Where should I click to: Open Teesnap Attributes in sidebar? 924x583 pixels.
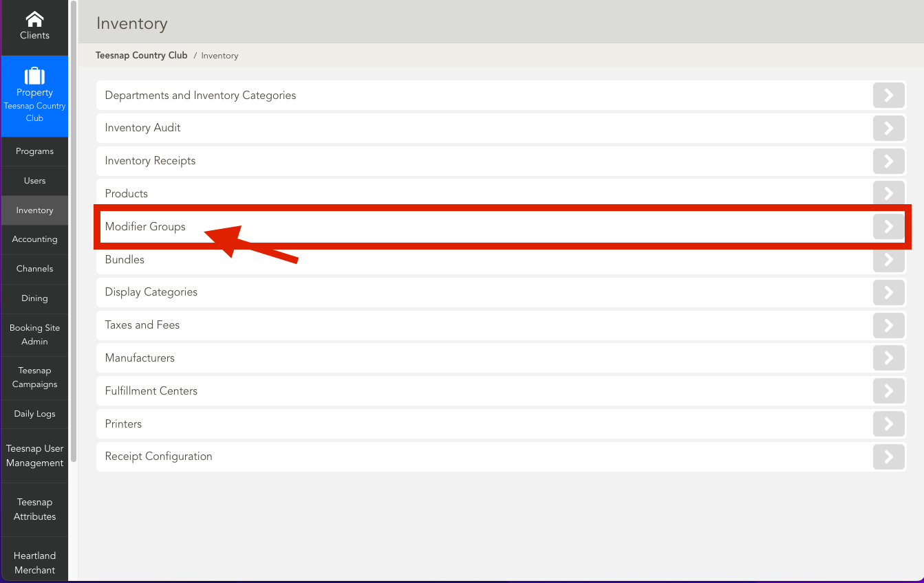click(34, 509)
